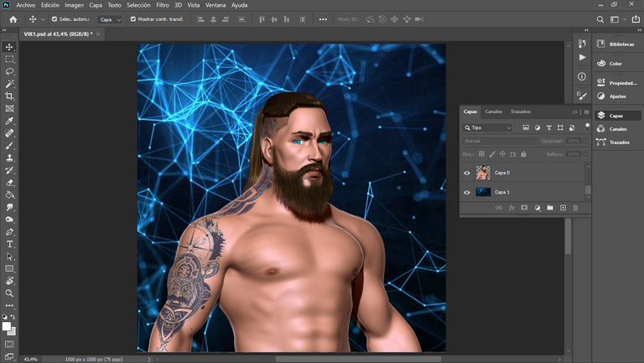This screenshot has width=644, height=363.
Task: Select the Crop tool
Action: point(9,96)
